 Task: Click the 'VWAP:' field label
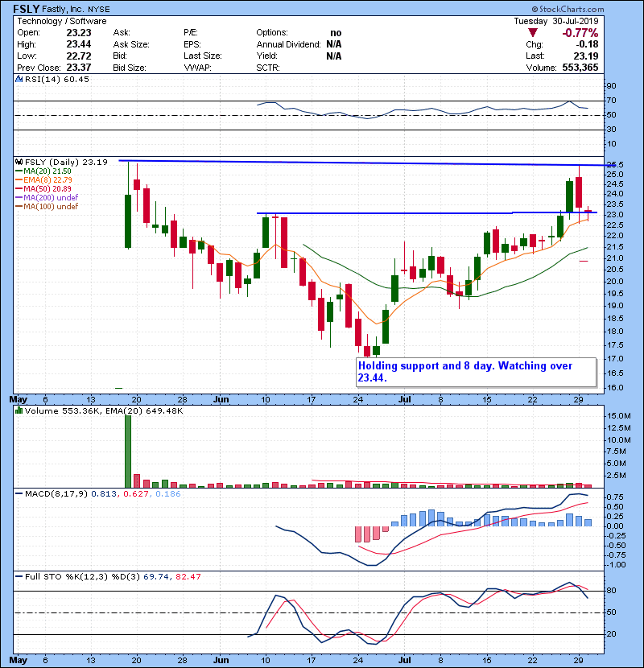click(197, 68)
